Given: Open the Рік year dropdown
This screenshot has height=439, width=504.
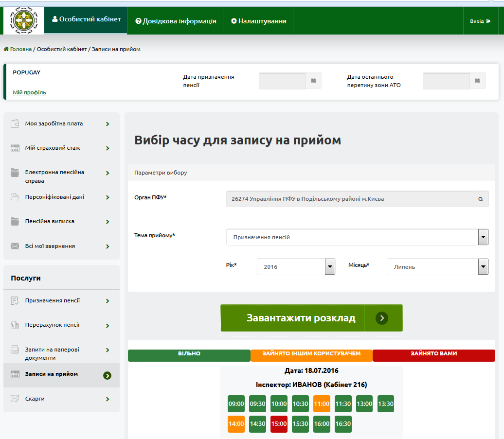Looking at the screenshot, I should [x=330, y=266].
